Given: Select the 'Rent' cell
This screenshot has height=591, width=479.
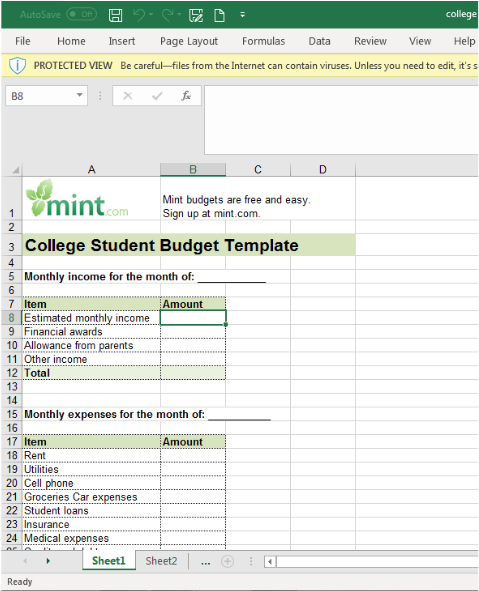Looking at the screenshot, I should click(x=91, y=456).
